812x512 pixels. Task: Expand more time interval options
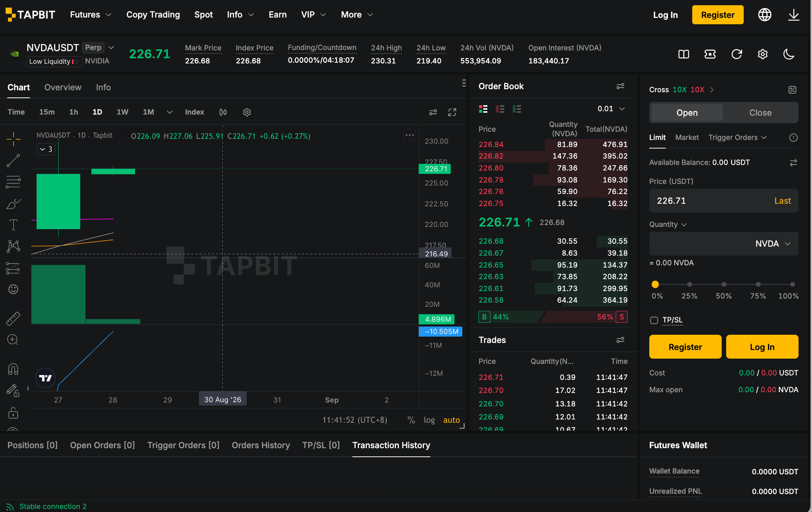169,112
